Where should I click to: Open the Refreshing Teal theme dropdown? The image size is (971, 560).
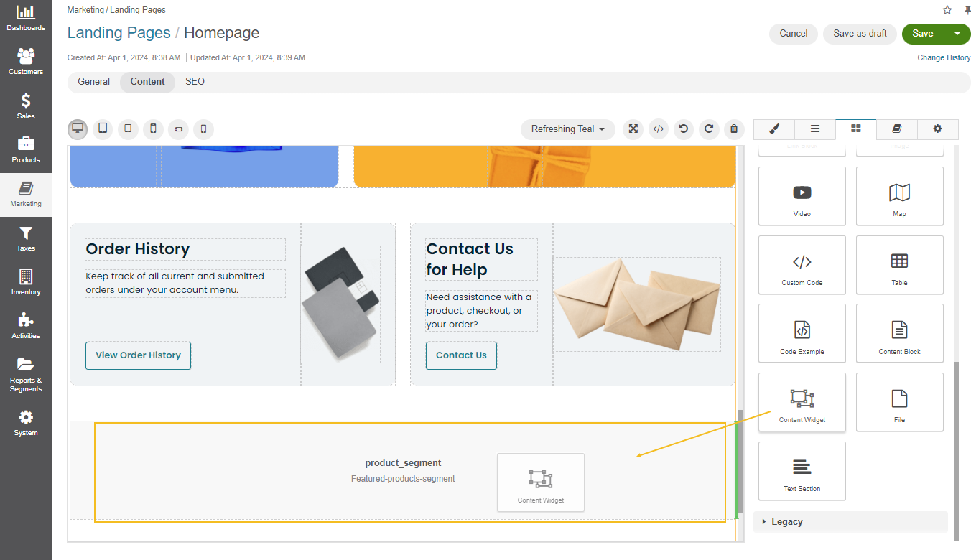pyautogui.click(x=568, y=129)
